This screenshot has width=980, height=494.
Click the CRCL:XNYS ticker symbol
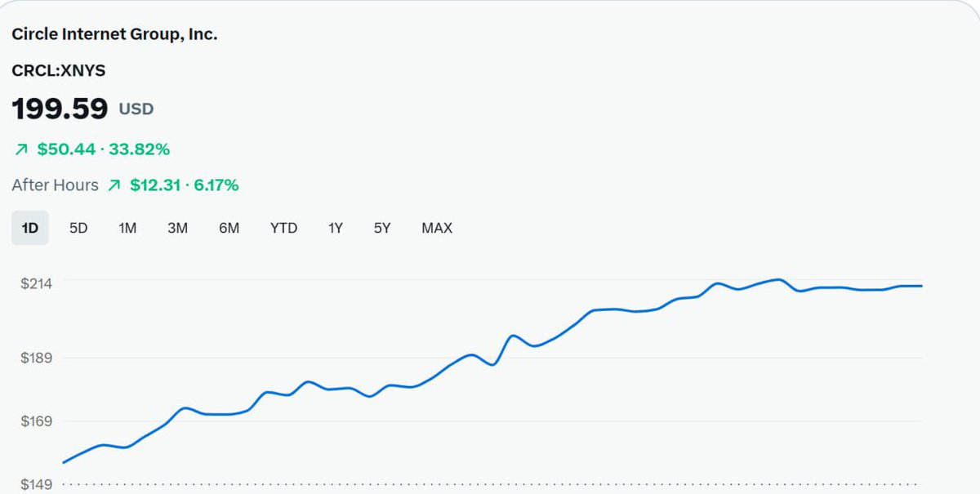59,71
